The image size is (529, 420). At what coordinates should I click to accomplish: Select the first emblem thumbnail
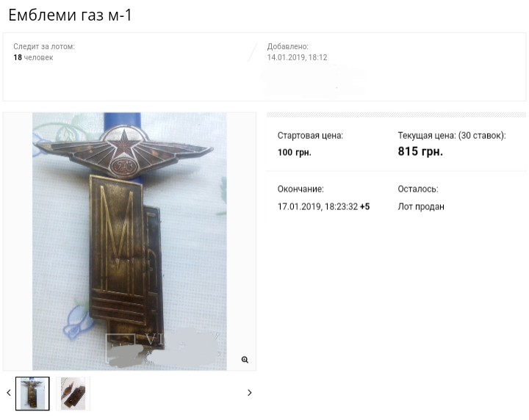tap(32, 394)
